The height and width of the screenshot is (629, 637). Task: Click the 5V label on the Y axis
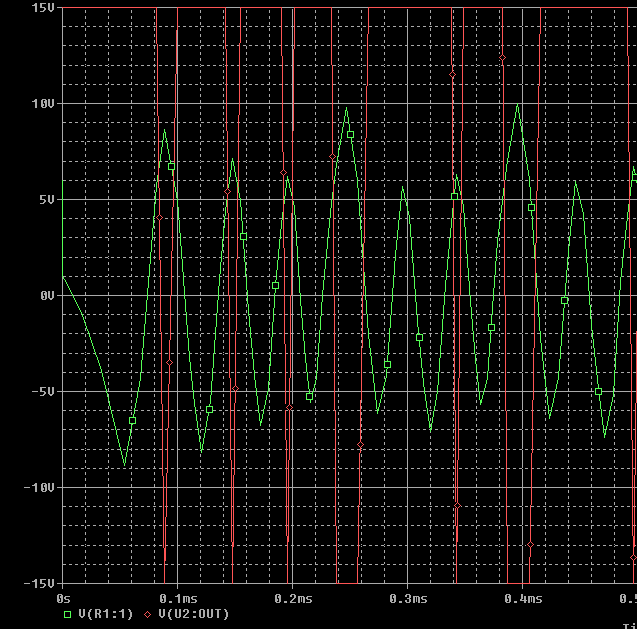(46, 199)
